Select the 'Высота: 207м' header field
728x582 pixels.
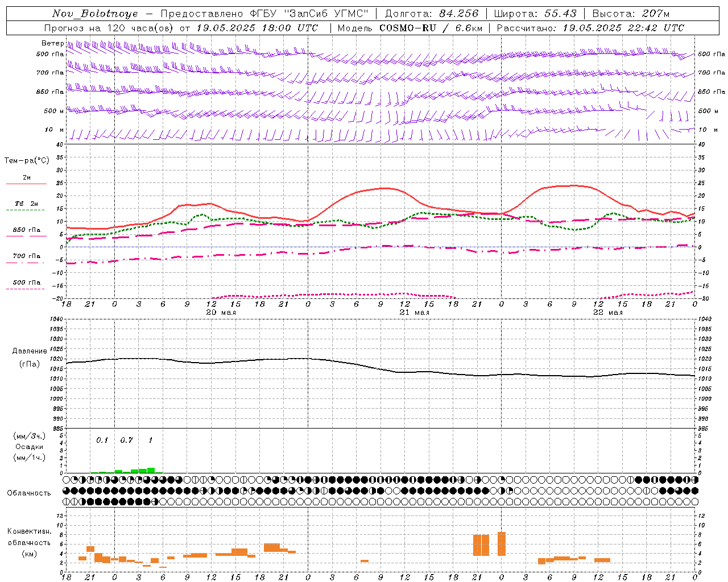point(631,14)
